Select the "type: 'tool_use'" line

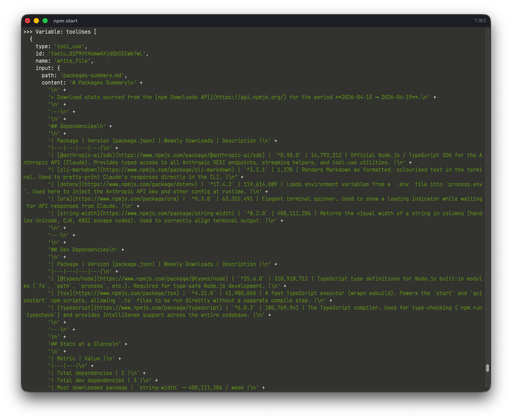tap(62, 46)
